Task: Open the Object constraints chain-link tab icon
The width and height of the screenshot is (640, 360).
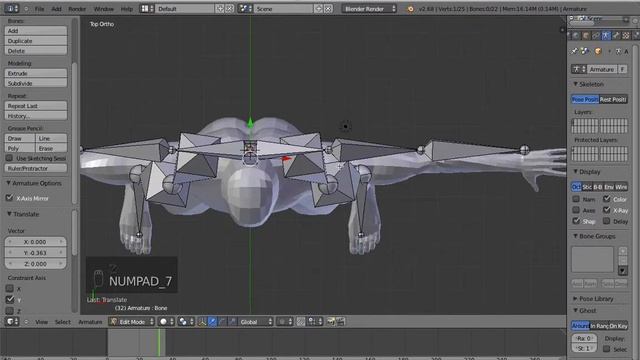Action: pos(596,36)
